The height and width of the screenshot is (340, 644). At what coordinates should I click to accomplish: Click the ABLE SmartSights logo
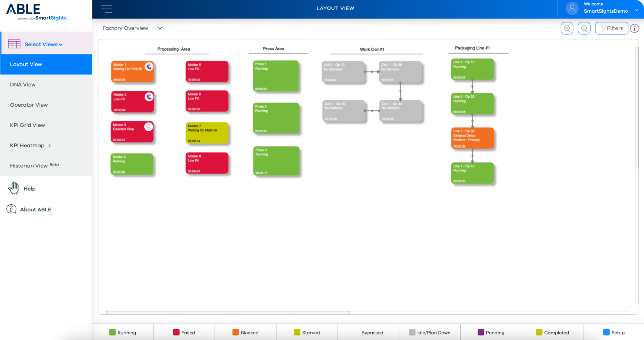coord(36,12)
